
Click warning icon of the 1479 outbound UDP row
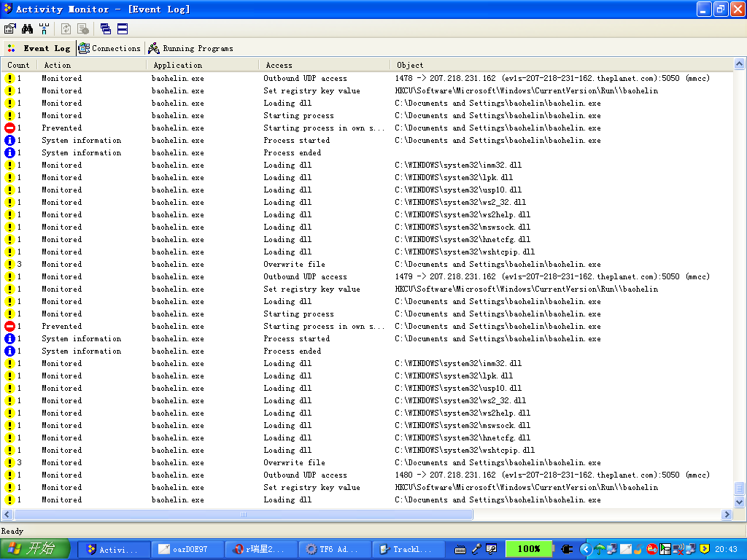pos(9,276)
